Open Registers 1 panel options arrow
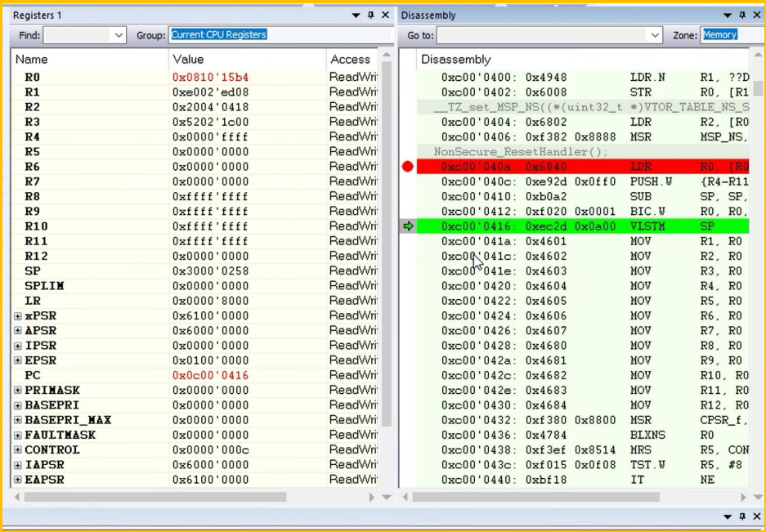 pyautogui.click(x=356, y=16)
